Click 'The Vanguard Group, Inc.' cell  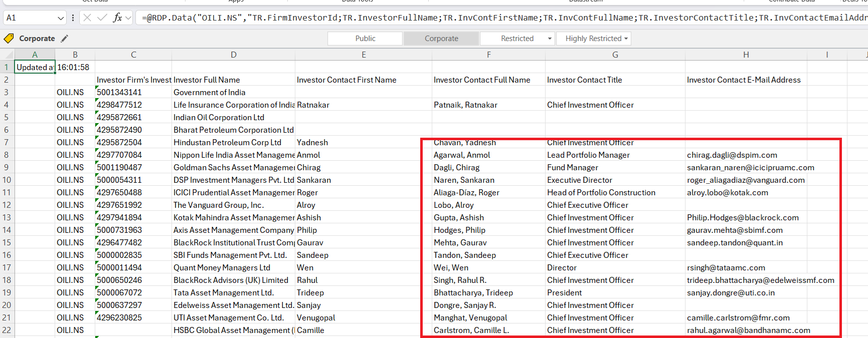(234, 205)
